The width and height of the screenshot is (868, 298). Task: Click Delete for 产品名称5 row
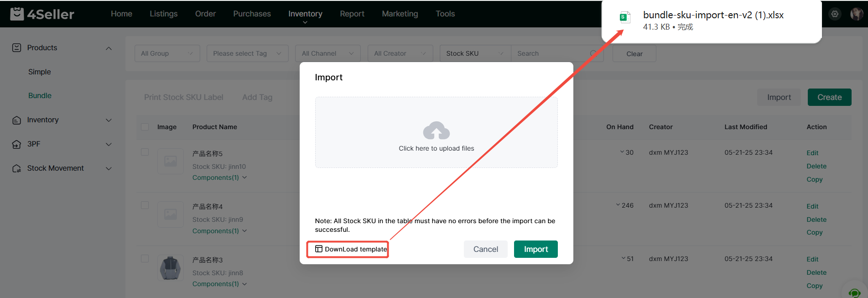pos(816,166)
